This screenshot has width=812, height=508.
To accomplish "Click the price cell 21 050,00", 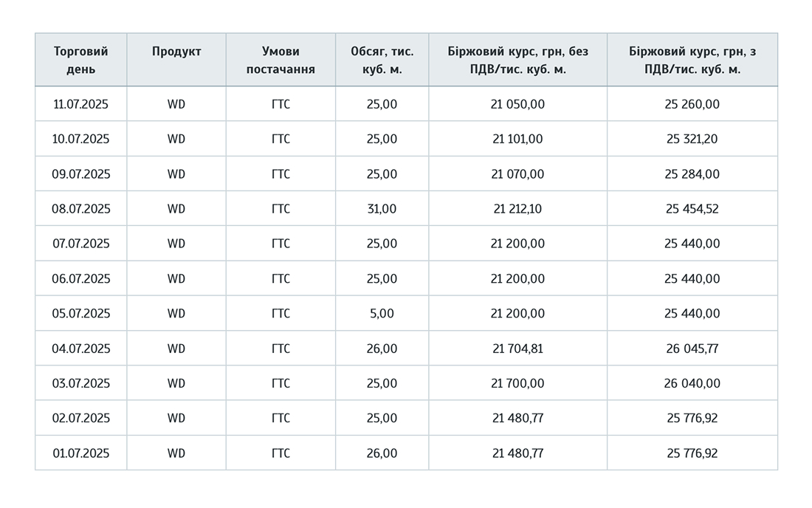I will tap(518, 104).
